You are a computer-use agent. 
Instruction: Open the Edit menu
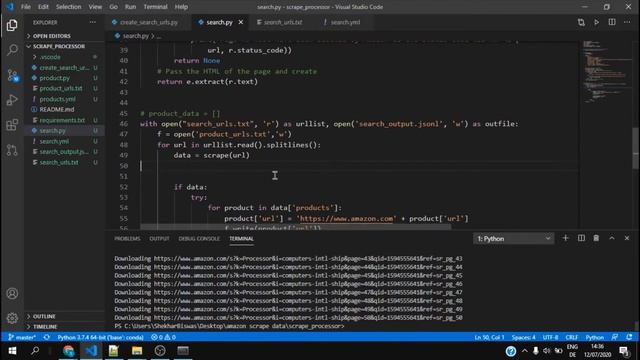[x=43, y=7]
